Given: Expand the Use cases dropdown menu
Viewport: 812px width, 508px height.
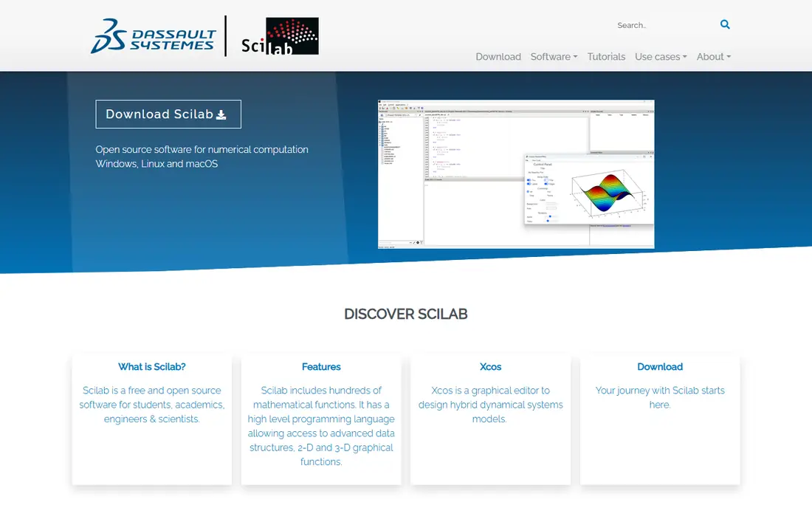Looking at the screenshot, I should (661, 57).
